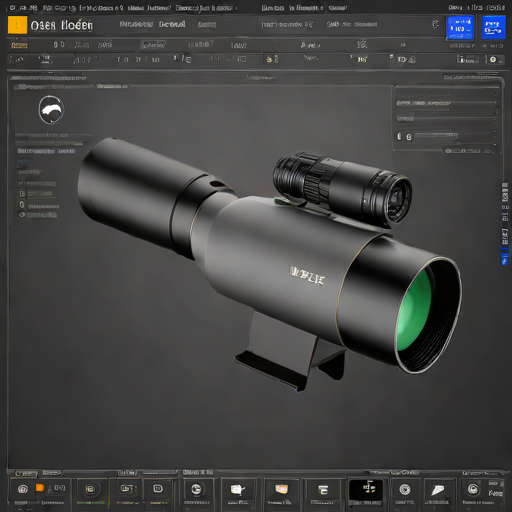Image resolution: width=512 pixels, height=512 pixels.
Task: Click the white pointing-hand tile in the bottom toolbar
Action: pos(238,490)
